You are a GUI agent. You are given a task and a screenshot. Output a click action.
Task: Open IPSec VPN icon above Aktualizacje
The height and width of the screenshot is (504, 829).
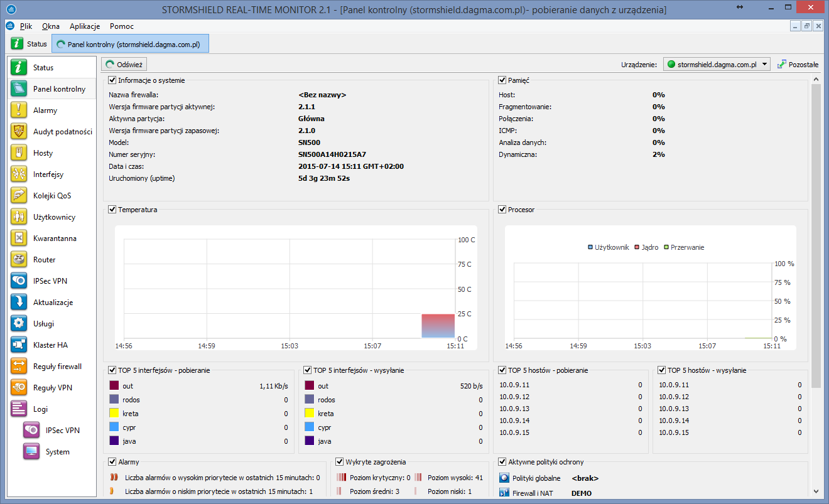[19, 281]
